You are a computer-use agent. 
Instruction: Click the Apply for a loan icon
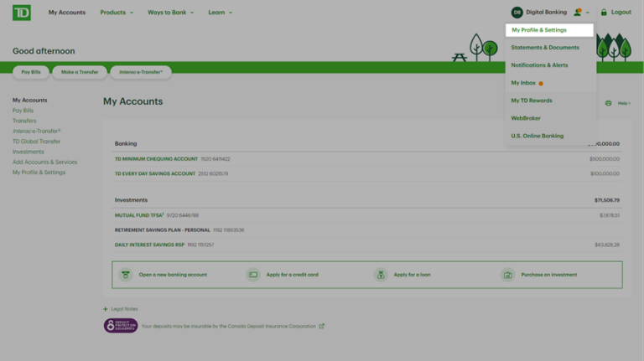pyautogui.click(x=381, y=275)
